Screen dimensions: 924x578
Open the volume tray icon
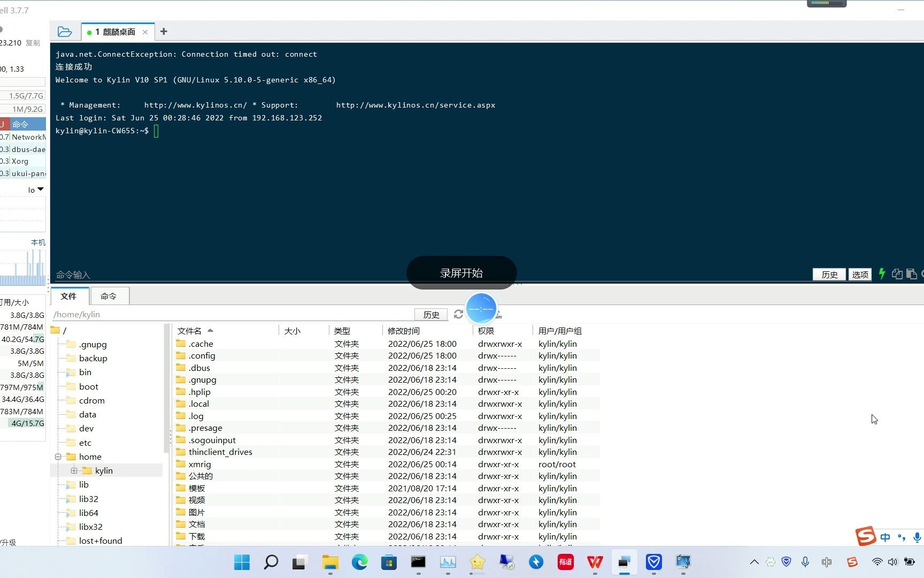click(x=892, y=562)
